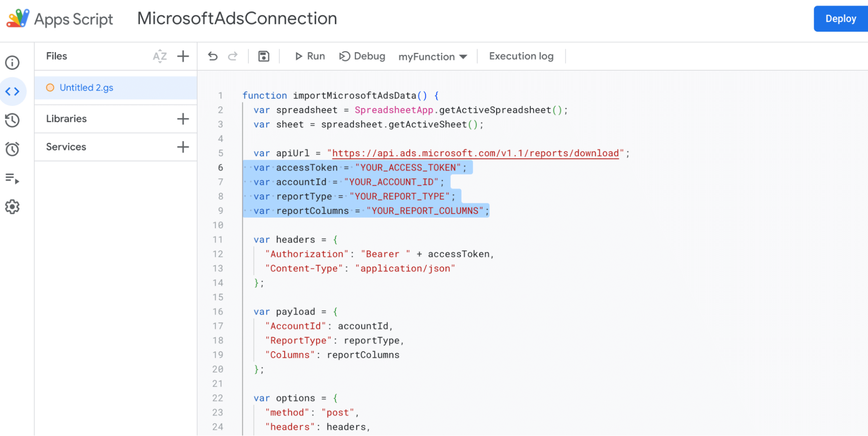Select the Untitled 2.gs file

coord(116,88)
